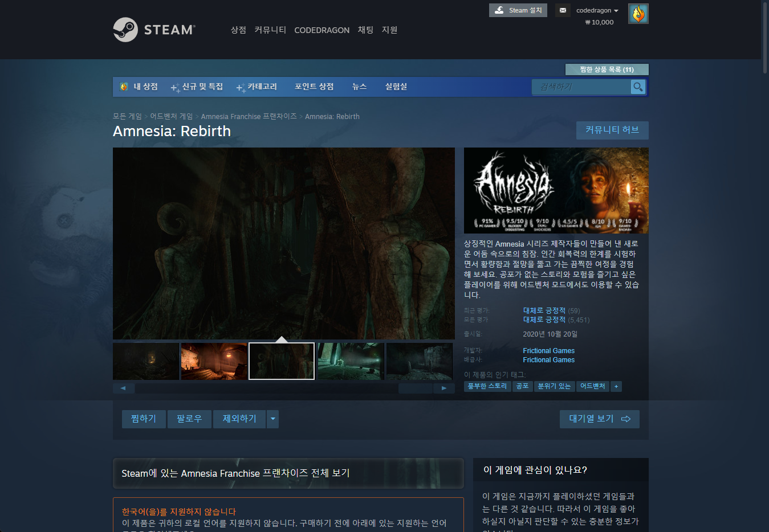769x532 pixels.
Task: Open developer Frictional Games link
Action: pos(548,351)
